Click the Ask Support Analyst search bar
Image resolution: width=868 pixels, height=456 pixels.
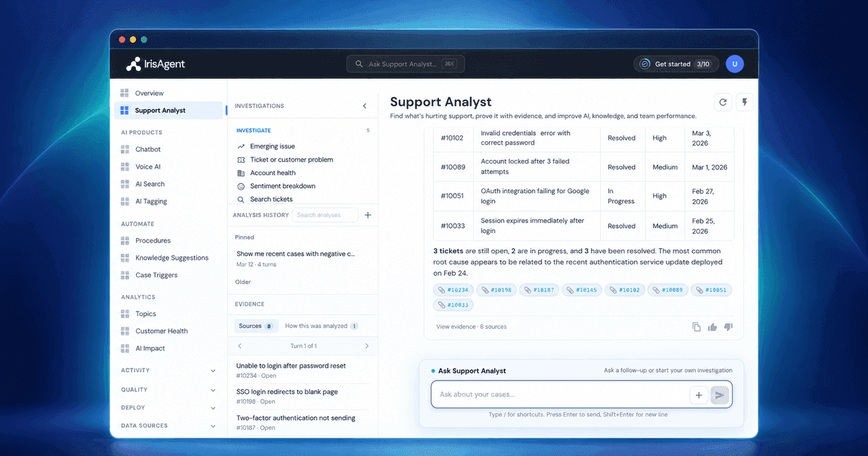pos(406,64)
